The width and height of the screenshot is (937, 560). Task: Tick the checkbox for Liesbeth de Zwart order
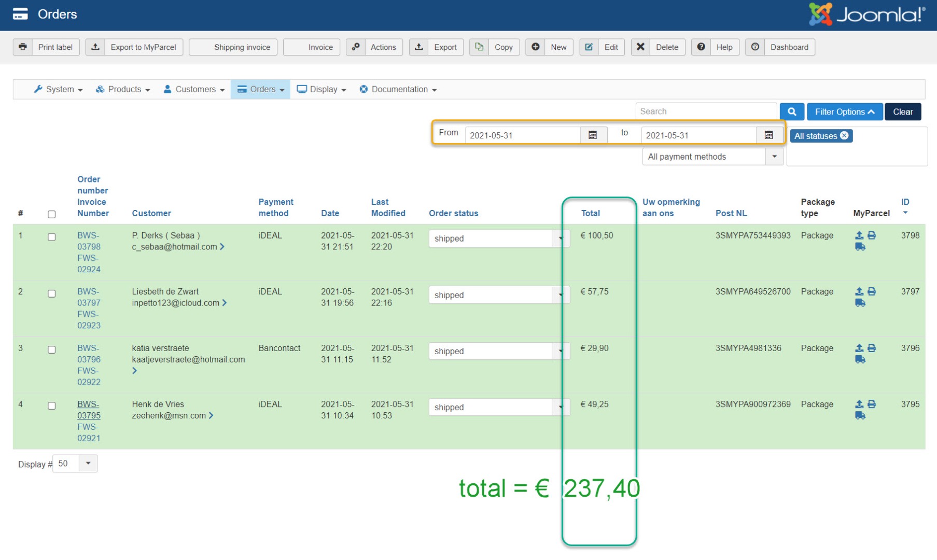(x=52, y=293)
